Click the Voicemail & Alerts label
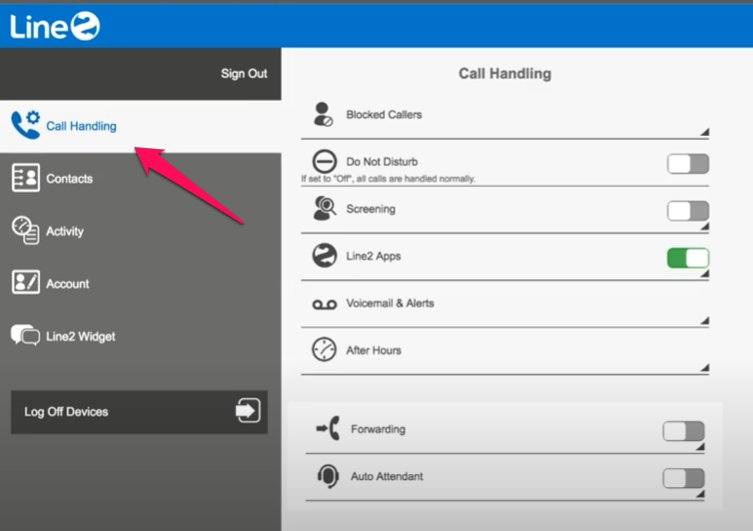The width and height of the screenshot is (753, 531). [x=390, y=303]
